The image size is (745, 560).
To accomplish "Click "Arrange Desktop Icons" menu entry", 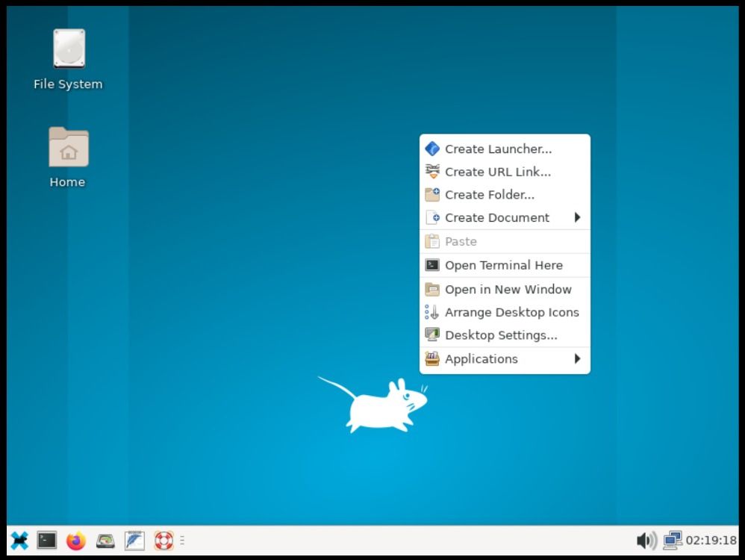I will (x=511, y=312).
